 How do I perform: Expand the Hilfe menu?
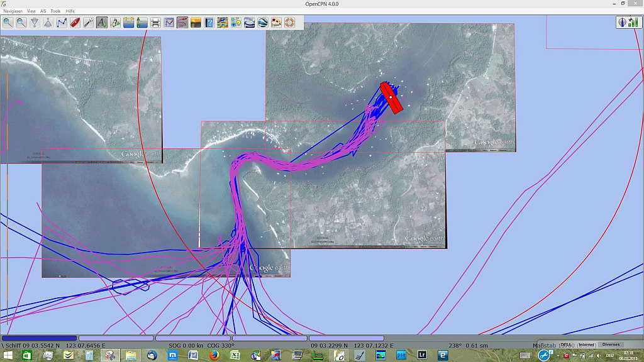click(x=70, y=11)
